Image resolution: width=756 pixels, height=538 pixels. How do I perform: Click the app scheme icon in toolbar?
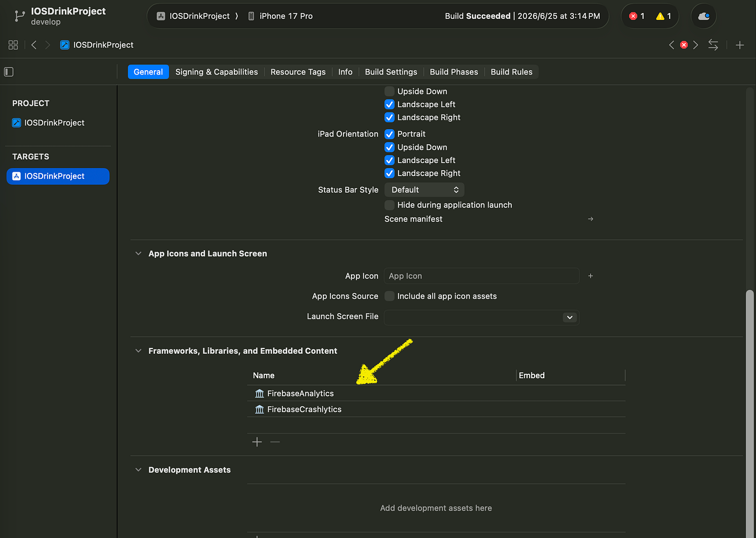coord(161,16)
